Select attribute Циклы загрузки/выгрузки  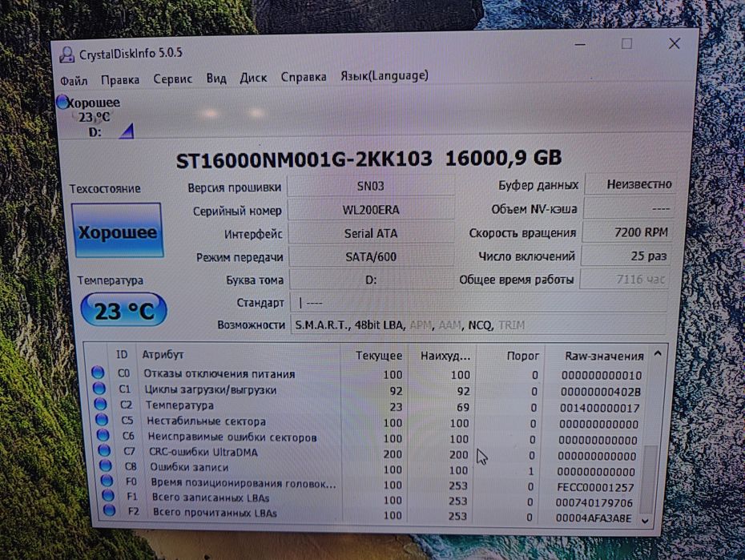click(x=211, y=390)
